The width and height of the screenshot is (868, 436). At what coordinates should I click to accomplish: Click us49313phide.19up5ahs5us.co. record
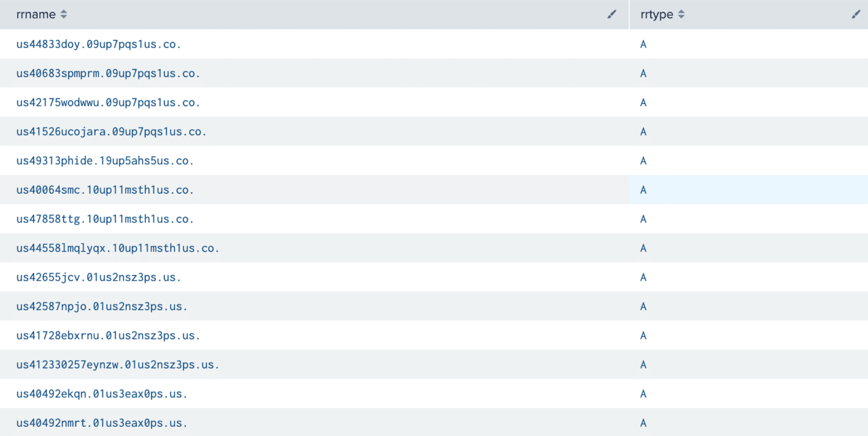(105, 160)
